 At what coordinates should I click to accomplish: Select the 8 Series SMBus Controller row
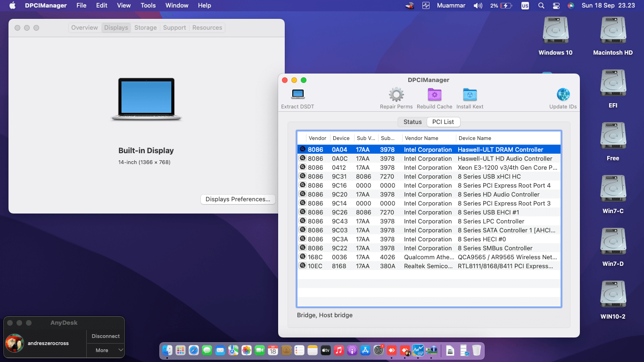pyautogui.click(x=429, y=248)
